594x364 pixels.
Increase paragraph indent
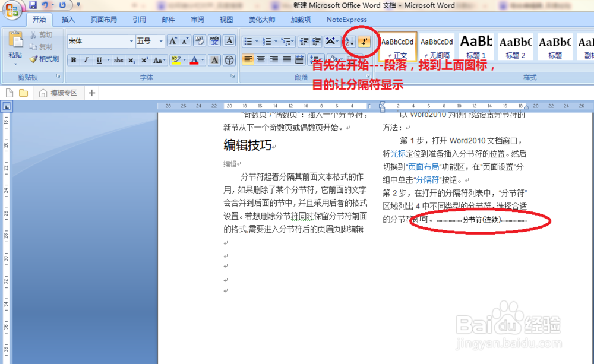click(x=317, y=41)
